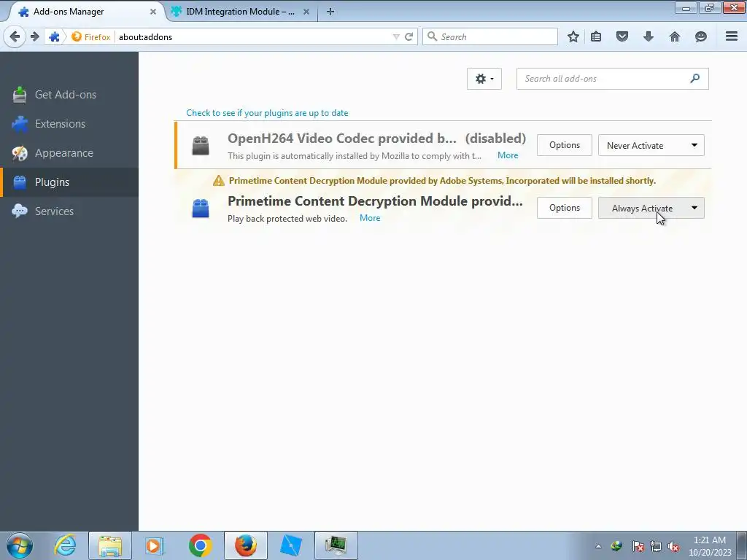Open the Get Add-ons section
Viewport: 747px width, 560px height.
point(69,95)
